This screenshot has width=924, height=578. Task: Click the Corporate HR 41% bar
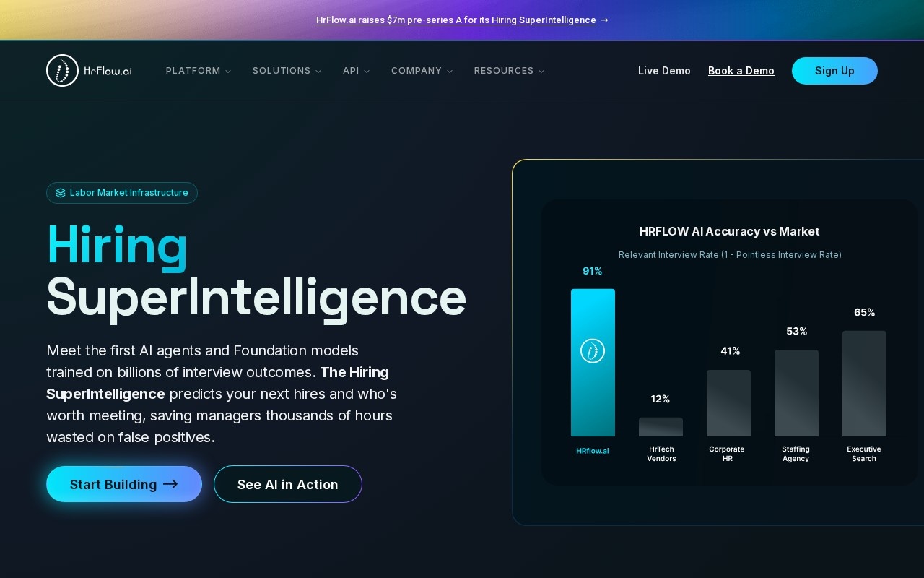click(728, 403)
